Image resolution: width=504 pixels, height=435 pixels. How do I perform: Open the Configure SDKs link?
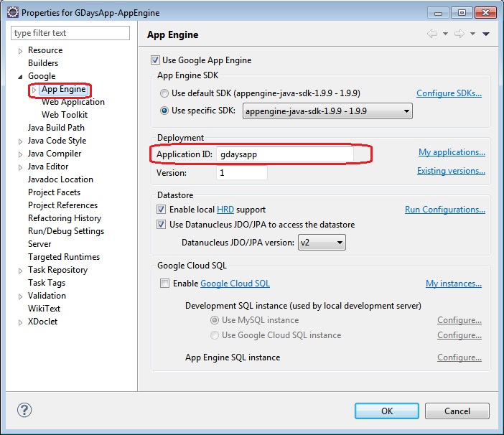click(449, 93)
